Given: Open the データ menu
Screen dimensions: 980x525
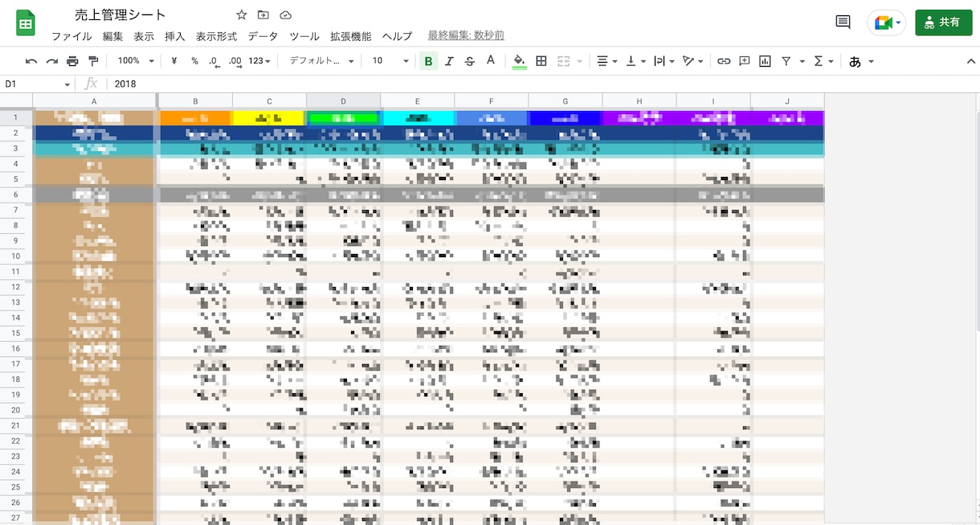Looking at the screenshot, I should (263, 36).
